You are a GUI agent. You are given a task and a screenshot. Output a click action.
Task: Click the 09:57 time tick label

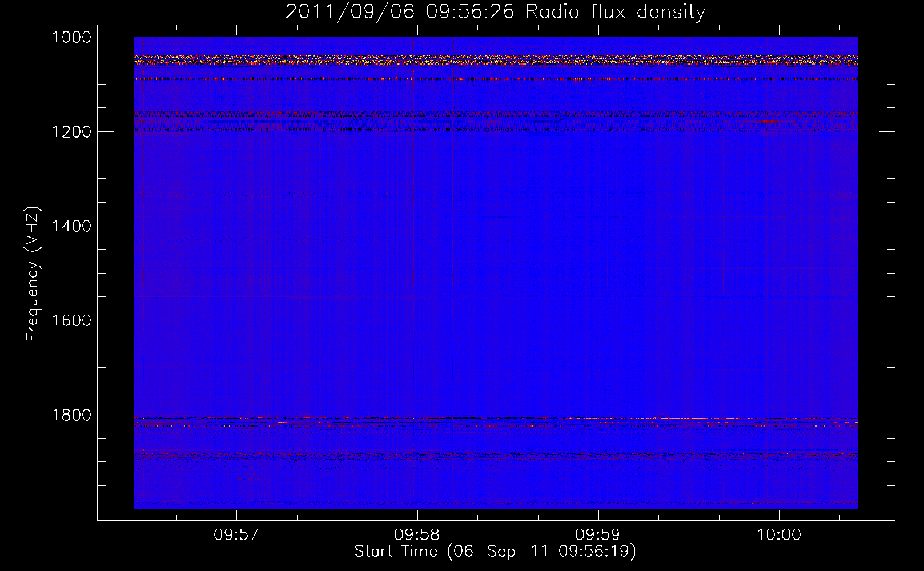[236, 535]
